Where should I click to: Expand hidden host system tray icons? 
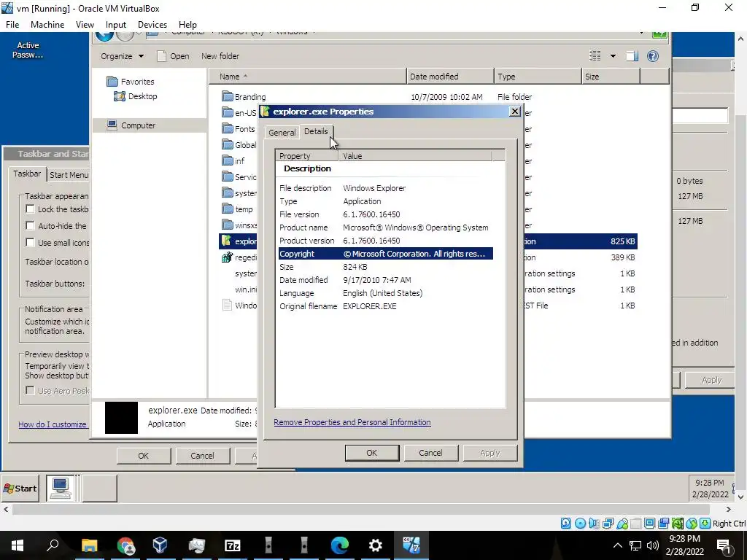tap(617, 545)
